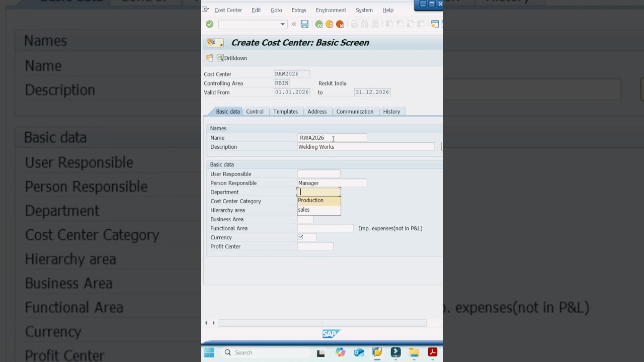Click the Previous Page icon
Viewport: 644px width, 362px height.
pos(399,24)
